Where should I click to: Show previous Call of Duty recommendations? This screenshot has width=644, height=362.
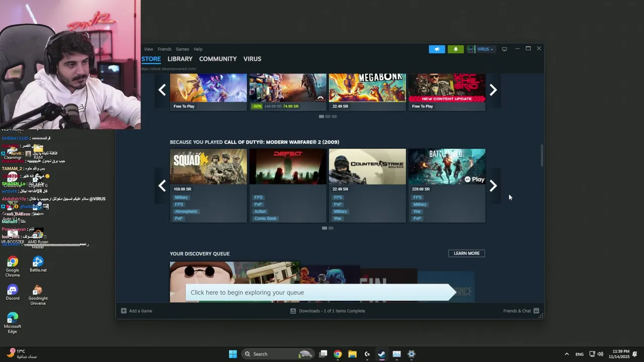pos(162,186)
